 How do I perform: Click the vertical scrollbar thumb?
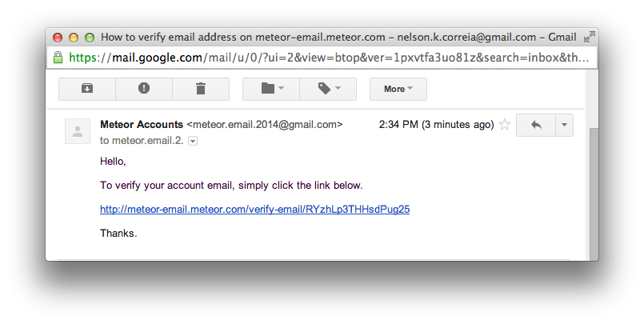594,193
